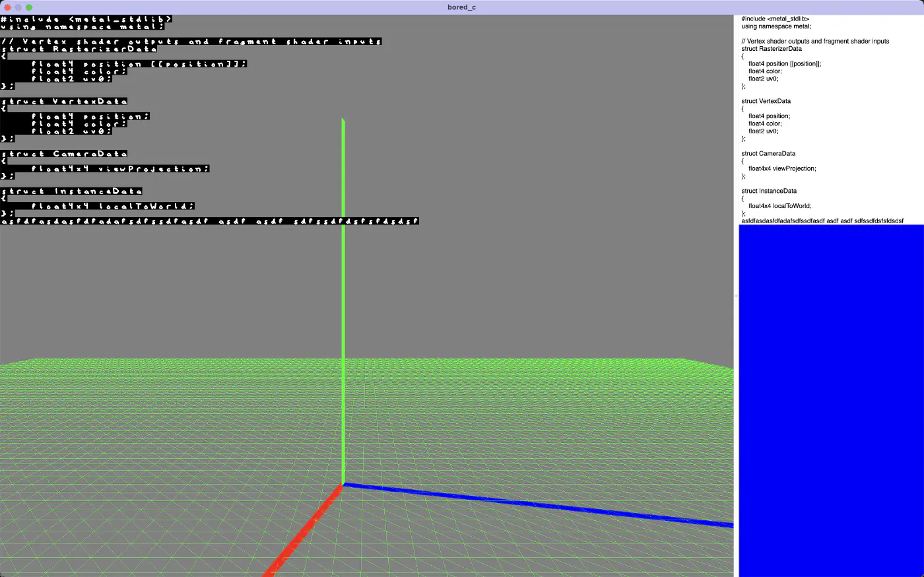Click the '// Vertex shader outputs' comment in right panel
924x577 pixels.
click(x=814, y=41)
